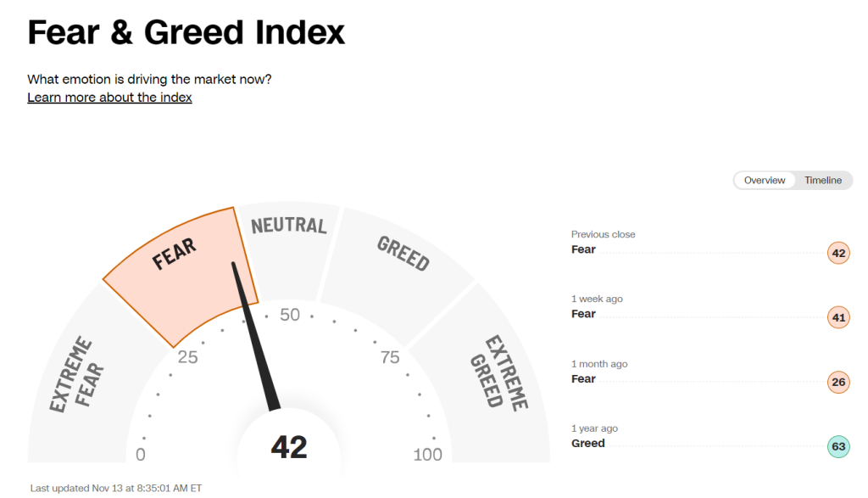Click the 1 month ago Fear label

(583, 378)
